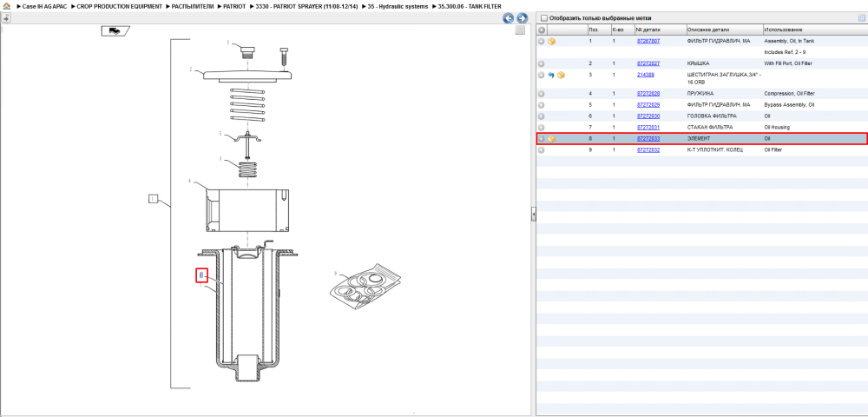The width and height of the screenshot is (868, 417).
Task: Click the package icon in the ЭЛЕМЕНТ row
Action: [x=551, y=138]
